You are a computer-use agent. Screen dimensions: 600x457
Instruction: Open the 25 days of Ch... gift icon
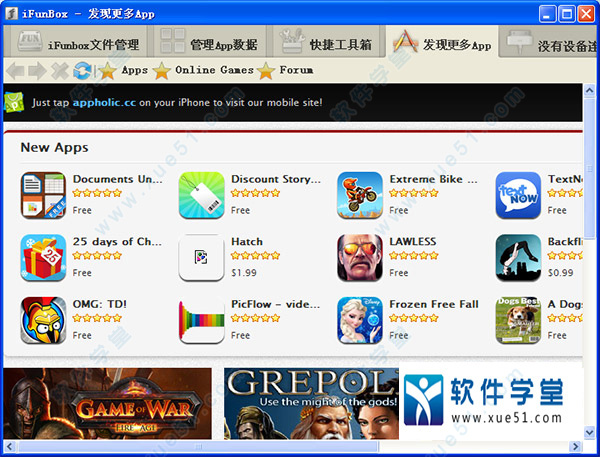click(43, 258)
